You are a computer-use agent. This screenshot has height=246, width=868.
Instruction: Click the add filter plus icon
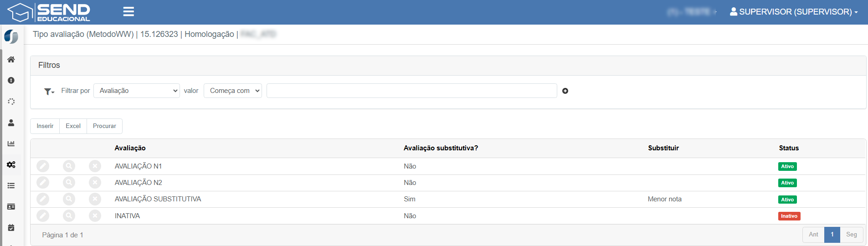[565, 91]
